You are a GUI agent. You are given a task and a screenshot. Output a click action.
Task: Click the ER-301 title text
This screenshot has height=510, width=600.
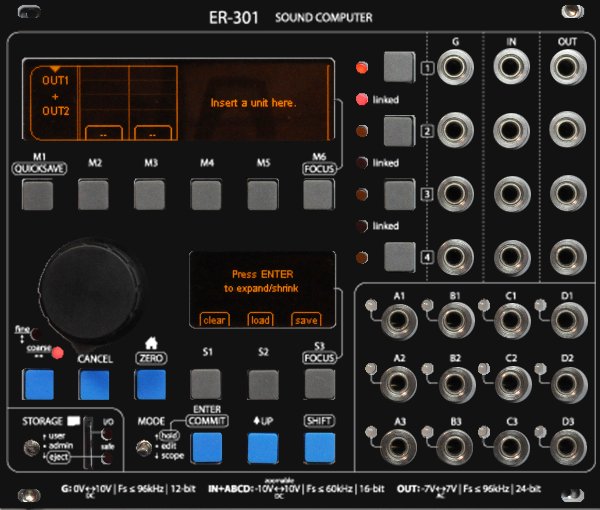point(233,18)
